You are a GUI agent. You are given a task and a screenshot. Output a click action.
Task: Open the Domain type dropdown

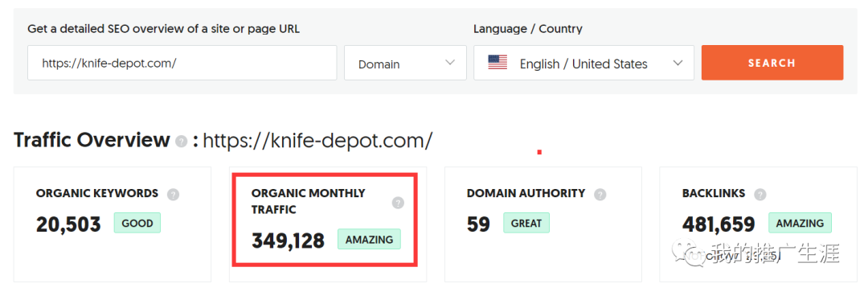tap(405, 63)
